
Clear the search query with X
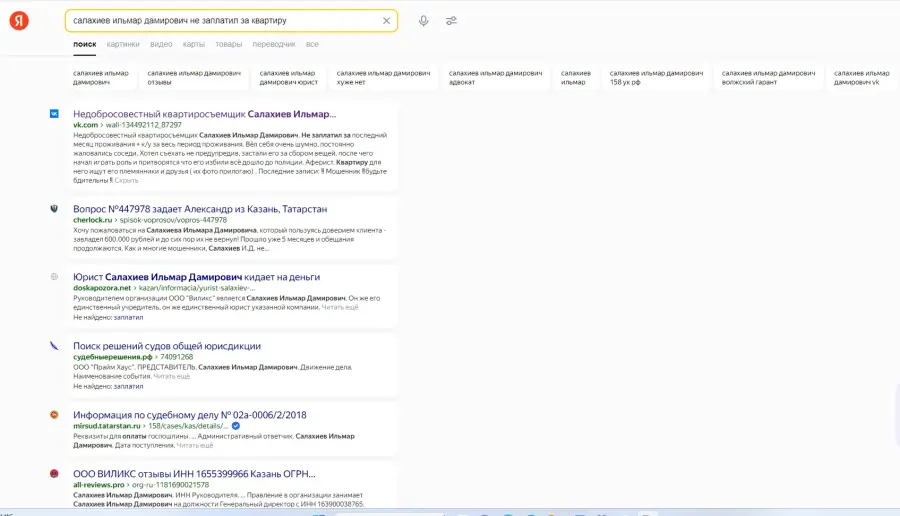pyautogui.click(x=386, y=21)
